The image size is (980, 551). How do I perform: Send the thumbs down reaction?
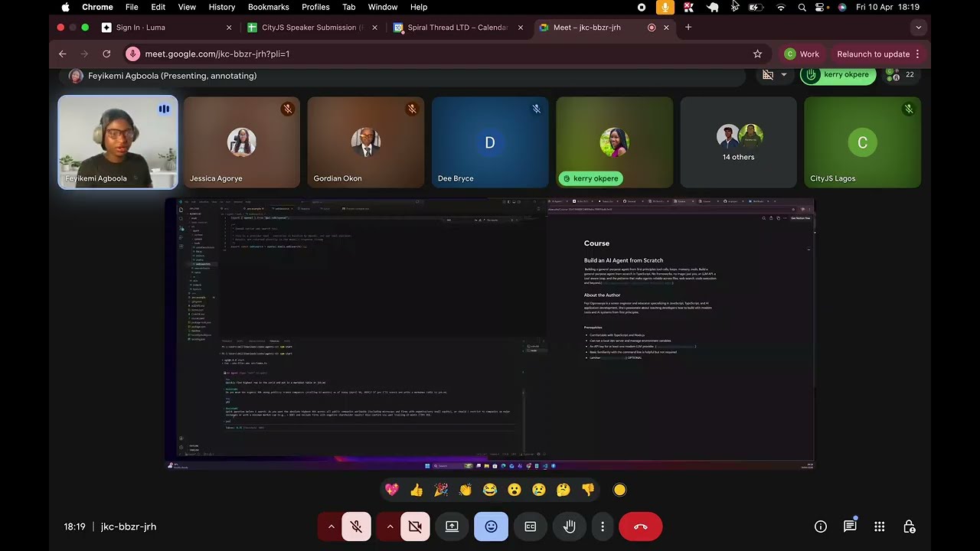pos(588,490)
